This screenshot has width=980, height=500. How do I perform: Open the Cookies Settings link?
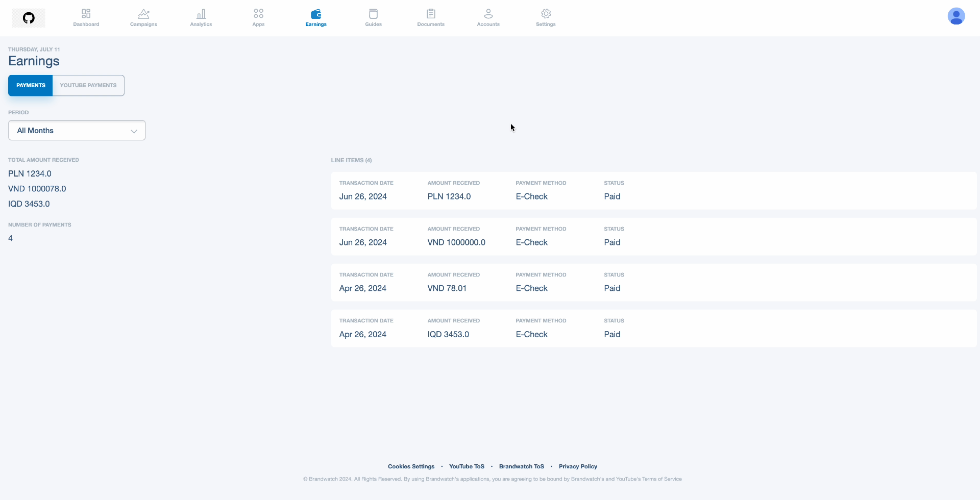pyautogui.click(x=411, y=466)
